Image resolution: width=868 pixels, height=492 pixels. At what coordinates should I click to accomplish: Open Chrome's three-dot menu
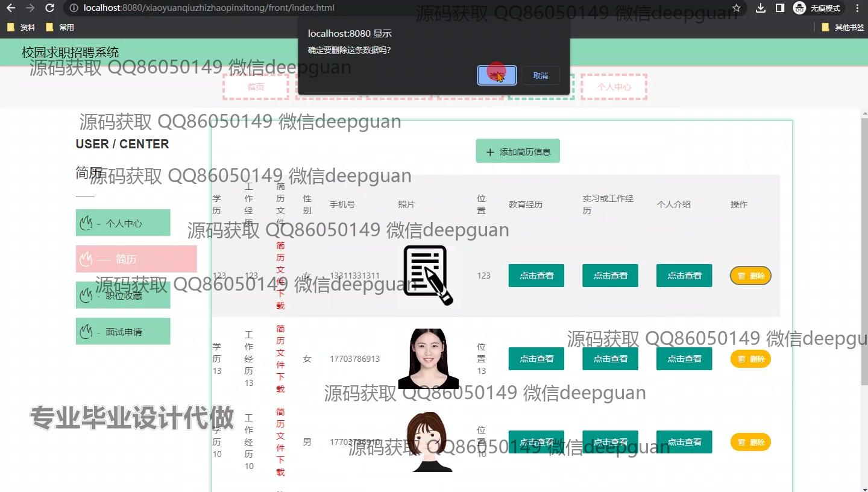857,8
